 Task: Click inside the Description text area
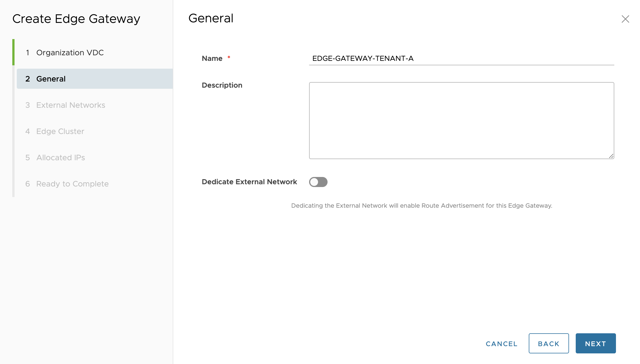coord(461,120)
